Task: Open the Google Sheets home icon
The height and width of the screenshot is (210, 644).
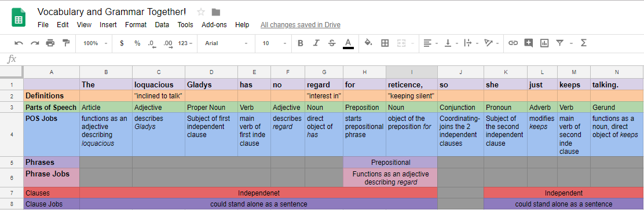Action: click(x=19, y=18)
